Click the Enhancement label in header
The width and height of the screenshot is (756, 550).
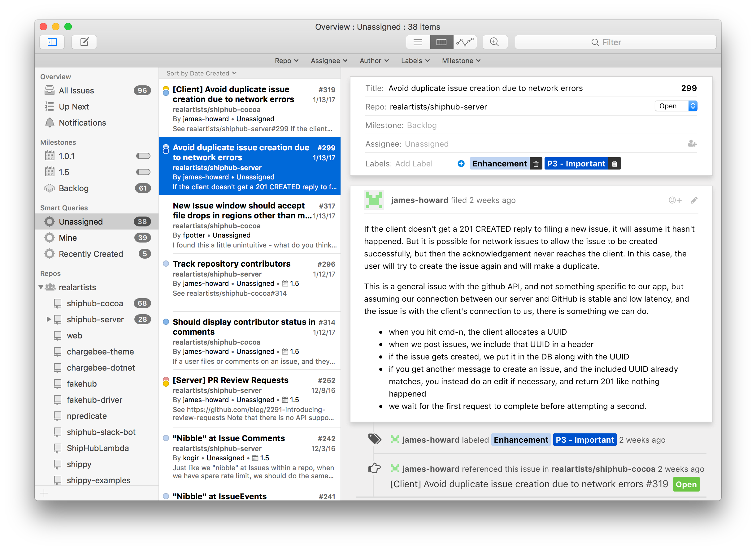(499, 164)
